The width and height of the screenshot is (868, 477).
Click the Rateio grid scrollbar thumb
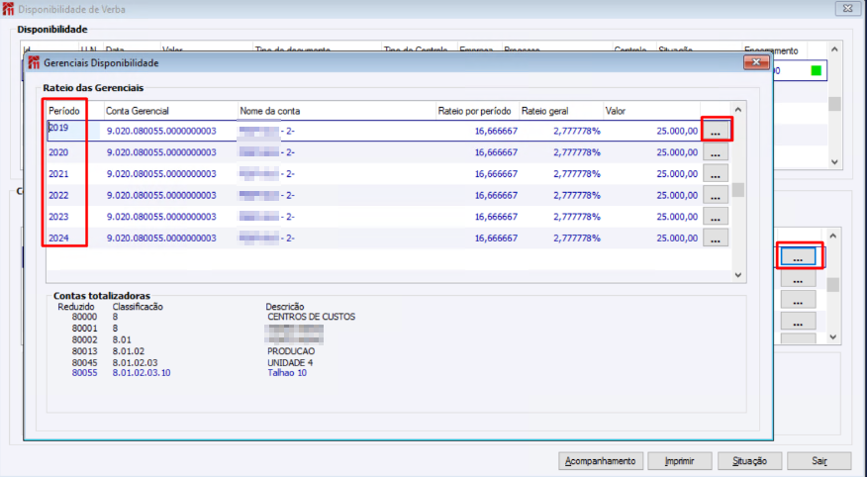point(738,190)
